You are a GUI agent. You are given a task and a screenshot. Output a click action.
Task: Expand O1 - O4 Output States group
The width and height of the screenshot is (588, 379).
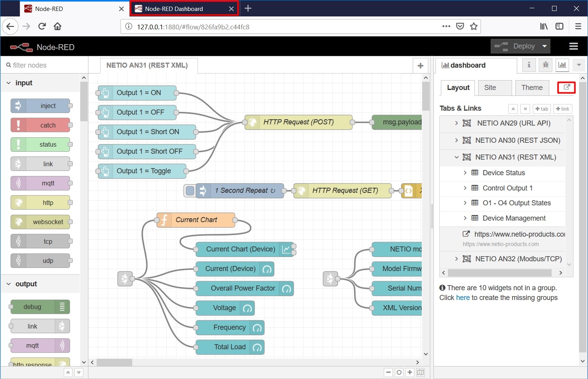[465, 203]
